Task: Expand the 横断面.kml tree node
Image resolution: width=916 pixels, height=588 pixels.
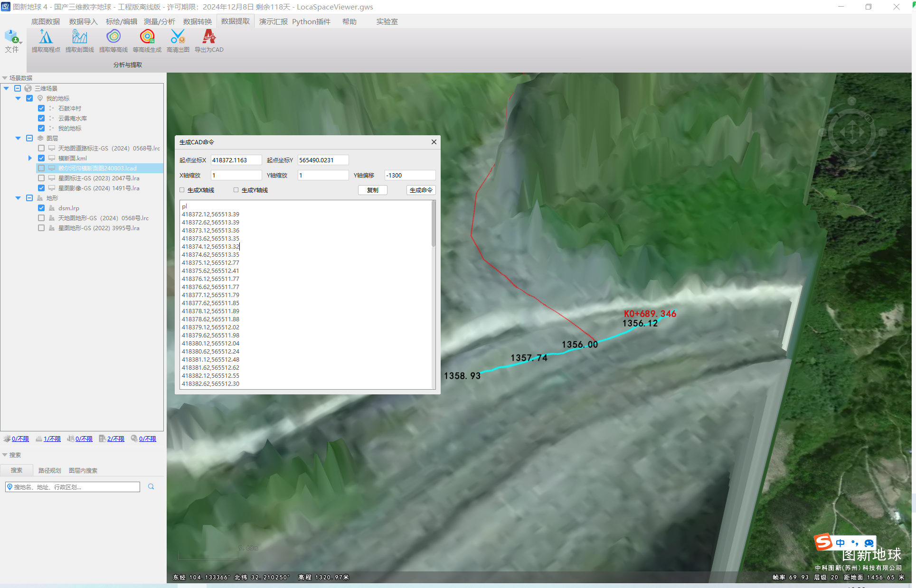Action: click(30, 158)
